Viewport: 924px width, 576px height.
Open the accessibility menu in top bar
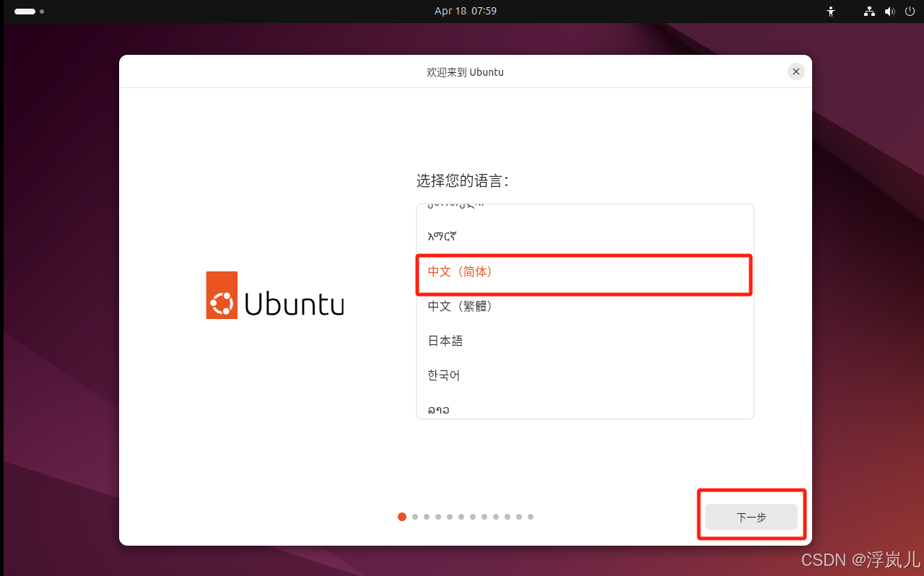(831, 12)
